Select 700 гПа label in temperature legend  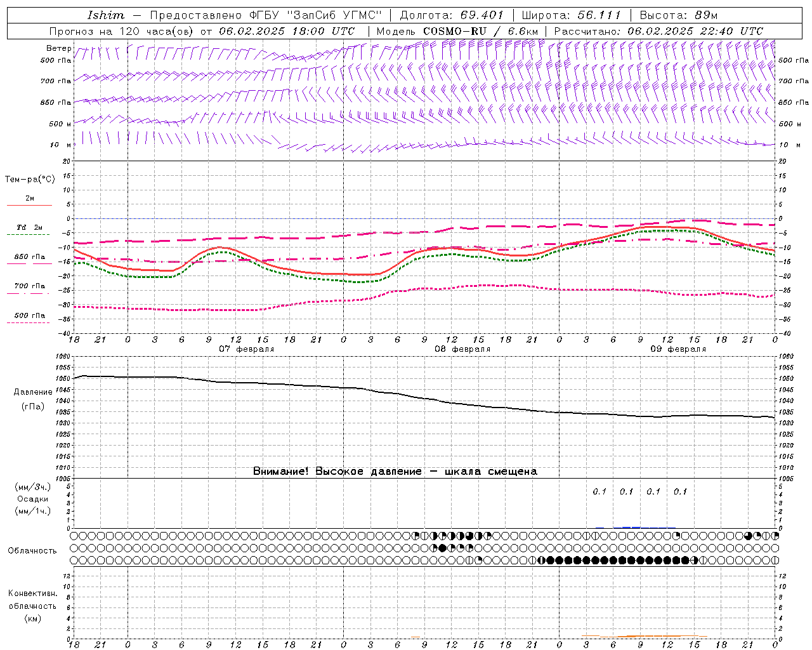30,286
